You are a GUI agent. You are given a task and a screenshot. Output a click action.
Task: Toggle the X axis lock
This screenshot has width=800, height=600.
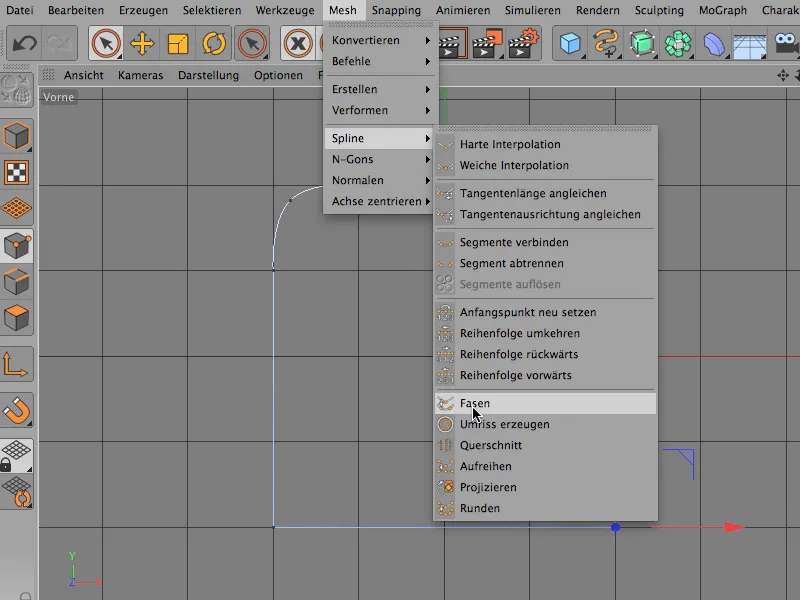tap(298, 43)
